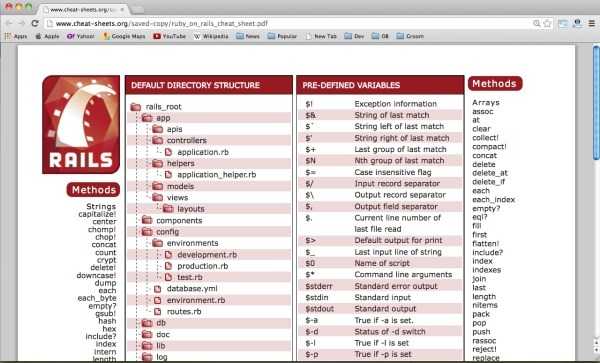Image resolution: width=600 pixels, height=363 pixels.
Task: Click the development.rb file icon
Action: point(168,254)
